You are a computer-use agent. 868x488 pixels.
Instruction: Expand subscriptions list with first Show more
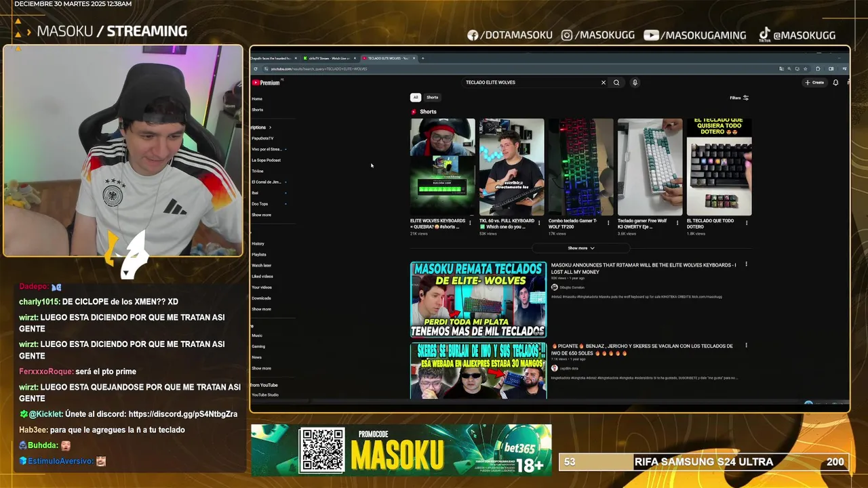pyautogui.click(x=261, y=215)
